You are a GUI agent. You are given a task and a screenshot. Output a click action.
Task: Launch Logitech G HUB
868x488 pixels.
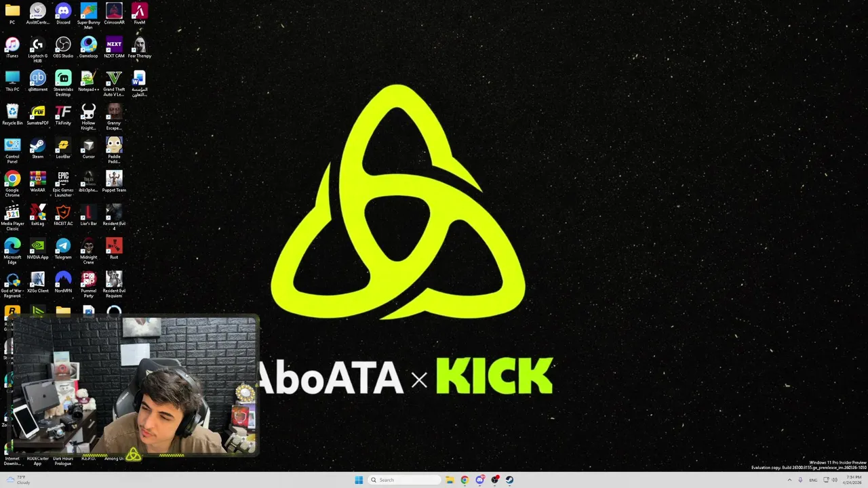(37, 49)
